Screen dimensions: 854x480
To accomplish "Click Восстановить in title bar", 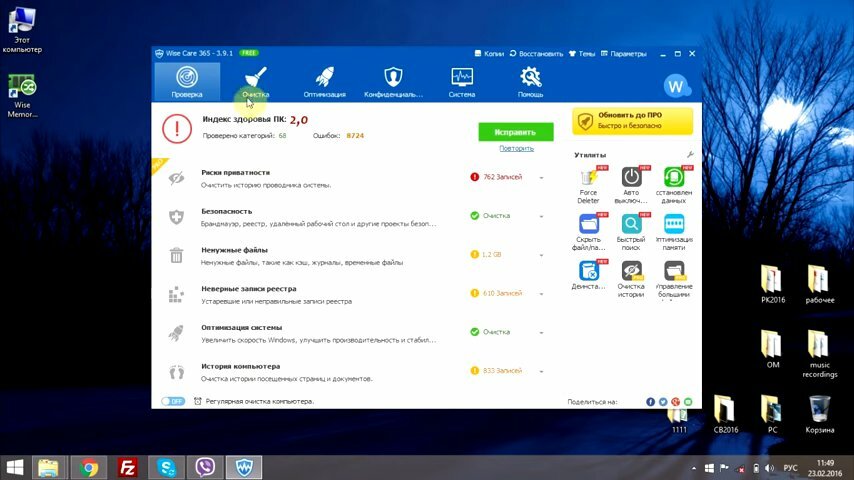I will click(536, 53).
